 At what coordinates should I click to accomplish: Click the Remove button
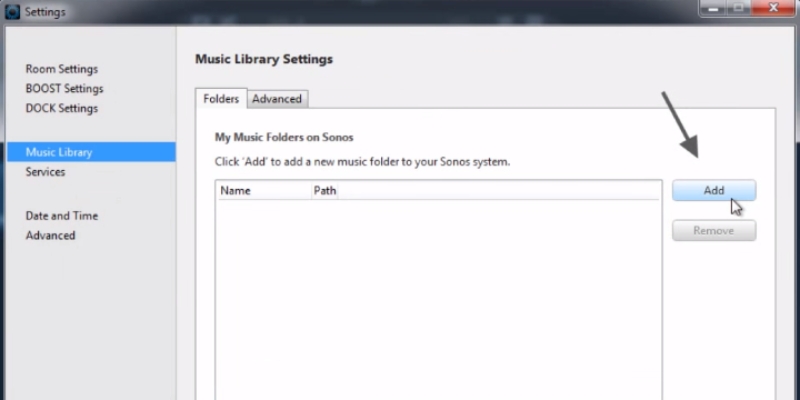click(714, 231)
